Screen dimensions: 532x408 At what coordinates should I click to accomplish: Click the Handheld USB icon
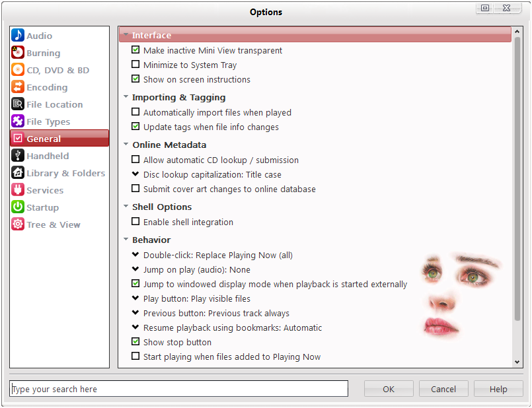18,156
